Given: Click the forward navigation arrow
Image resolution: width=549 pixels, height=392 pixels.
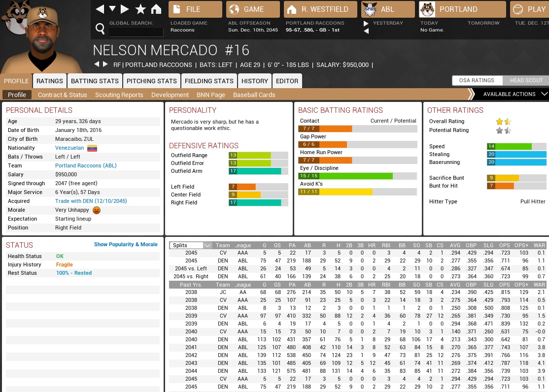Looking at the screenshot, I should point(125,9).
